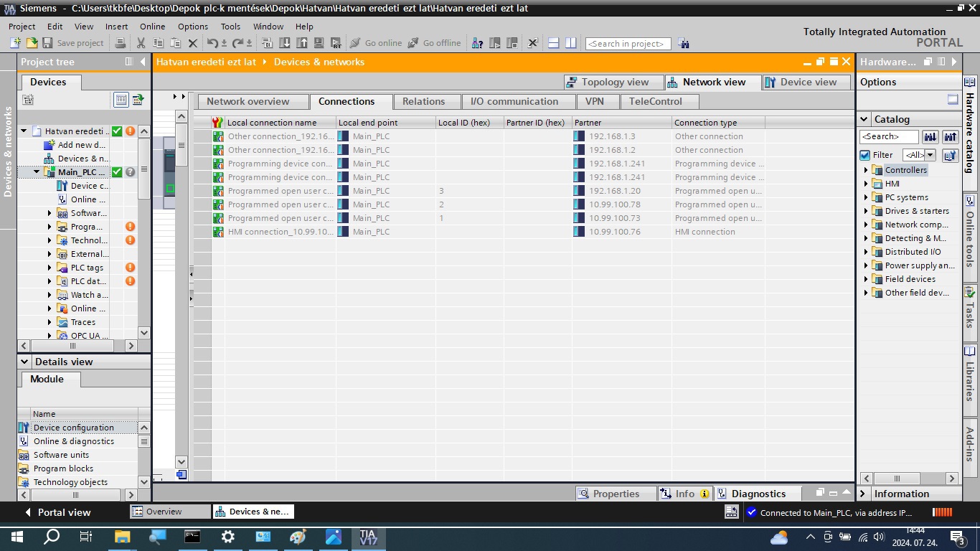
Task: Click the Start simulation icon
Action: pos(319,43)
